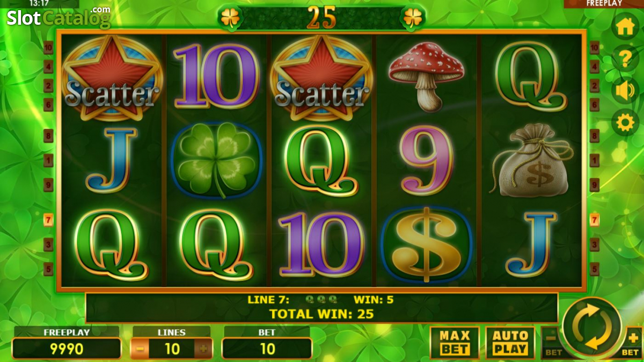
Task: Mute sound with the speaker icon
Action: (625, 91)
